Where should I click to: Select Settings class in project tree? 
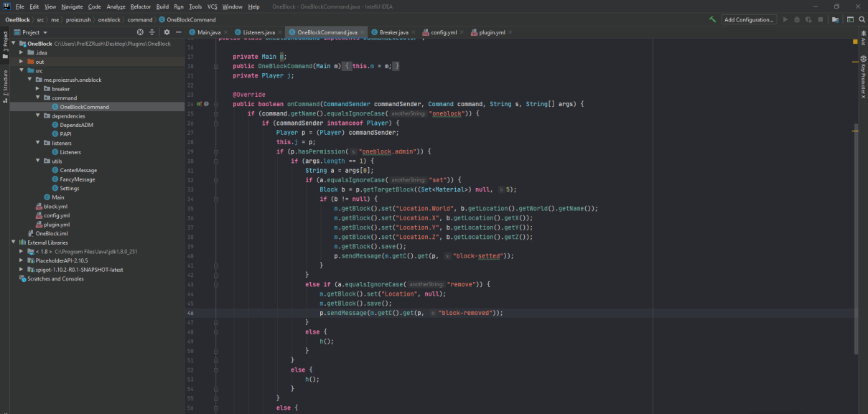coord(70,188)
